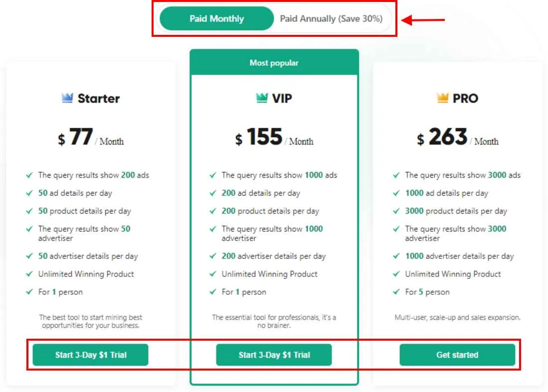Click the green VIP crown icon
The image size is (548, 392).
[262, 98]
